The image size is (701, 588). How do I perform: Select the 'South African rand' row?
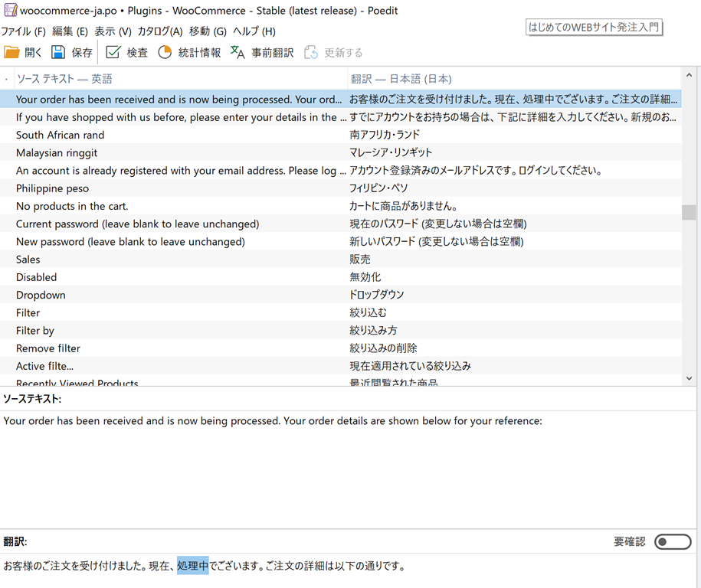point(60,135)
